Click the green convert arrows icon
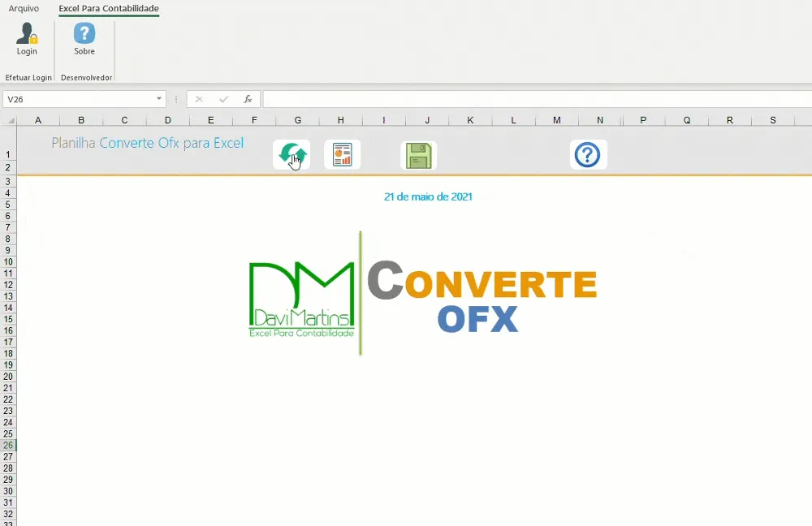The width and height of the screenshot is (812, 526). point(292,154)
